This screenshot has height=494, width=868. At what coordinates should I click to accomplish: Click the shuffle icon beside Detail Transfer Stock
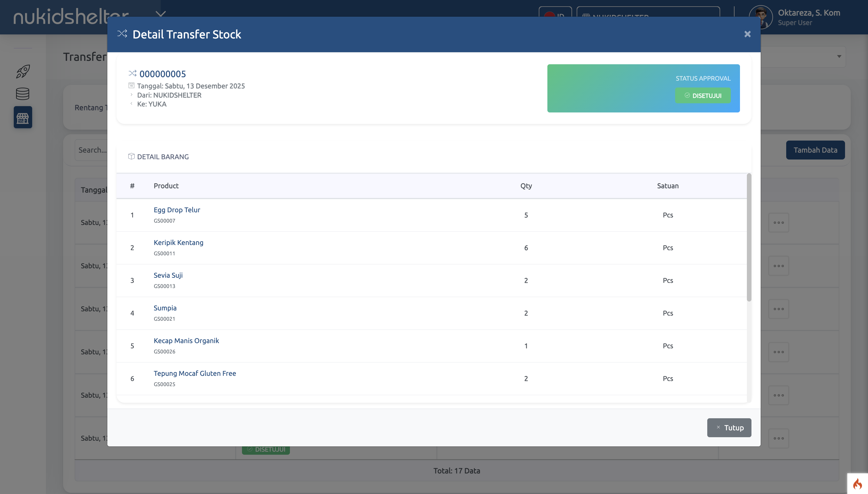(122, 34)
